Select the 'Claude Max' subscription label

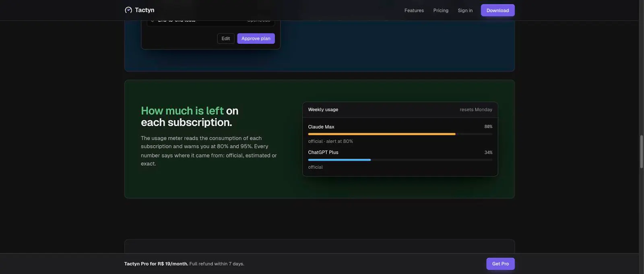coord(321,127)
